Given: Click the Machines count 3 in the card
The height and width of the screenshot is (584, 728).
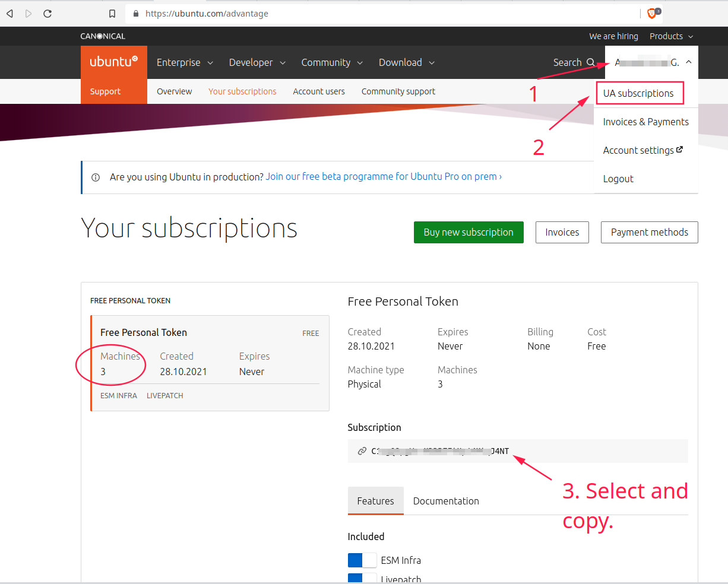Looking at the screenshot, I should click(x=103, y=372).
